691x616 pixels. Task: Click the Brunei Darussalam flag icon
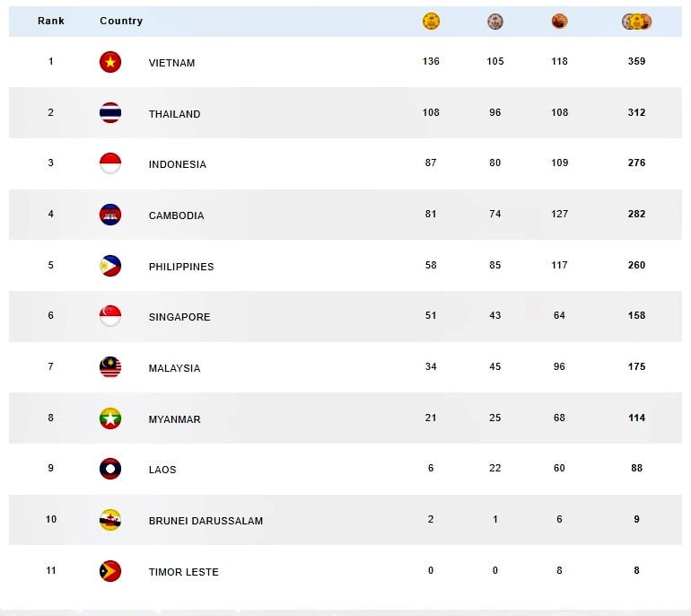(x=110, y=520)
